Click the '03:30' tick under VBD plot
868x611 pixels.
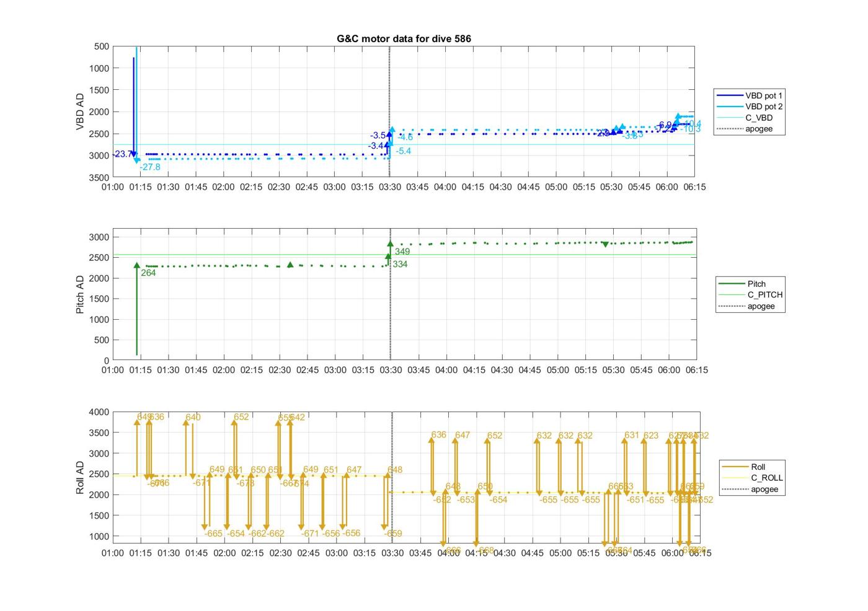coord(389,187)
